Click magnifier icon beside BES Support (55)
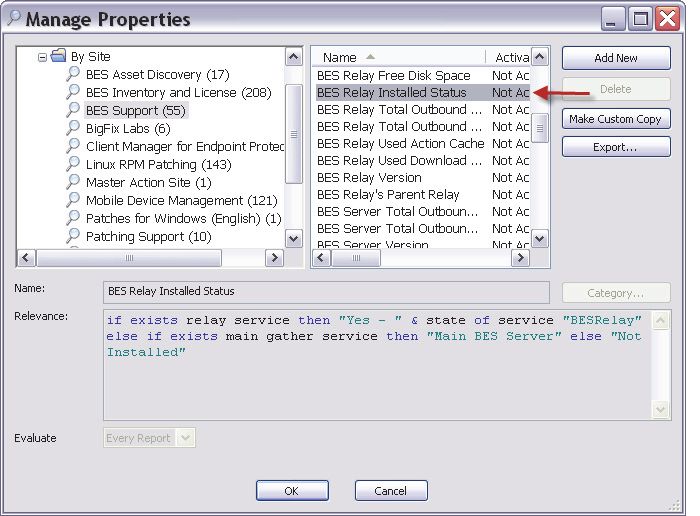Screen dimensions: 700x516 click(73, 109)
